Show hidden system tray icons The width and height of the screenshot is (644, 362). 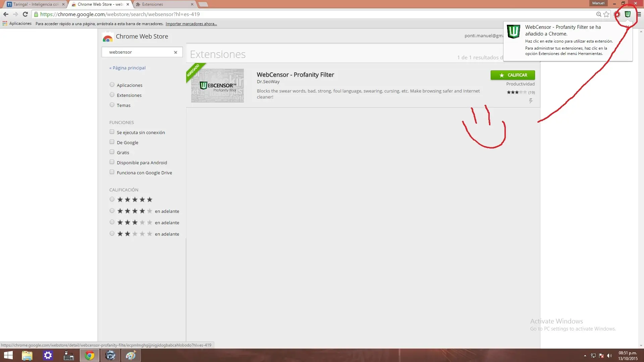pos(585,356)
